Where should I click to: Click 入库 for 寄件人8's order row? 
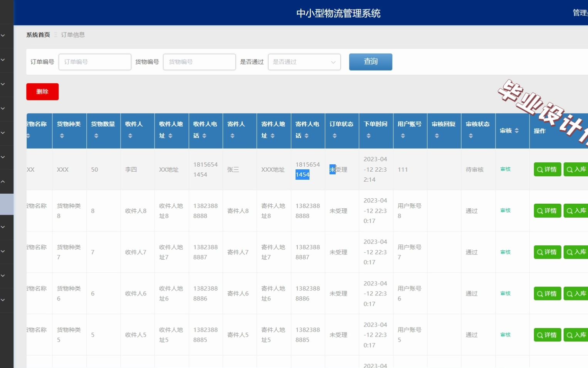(x=576, y=211)
